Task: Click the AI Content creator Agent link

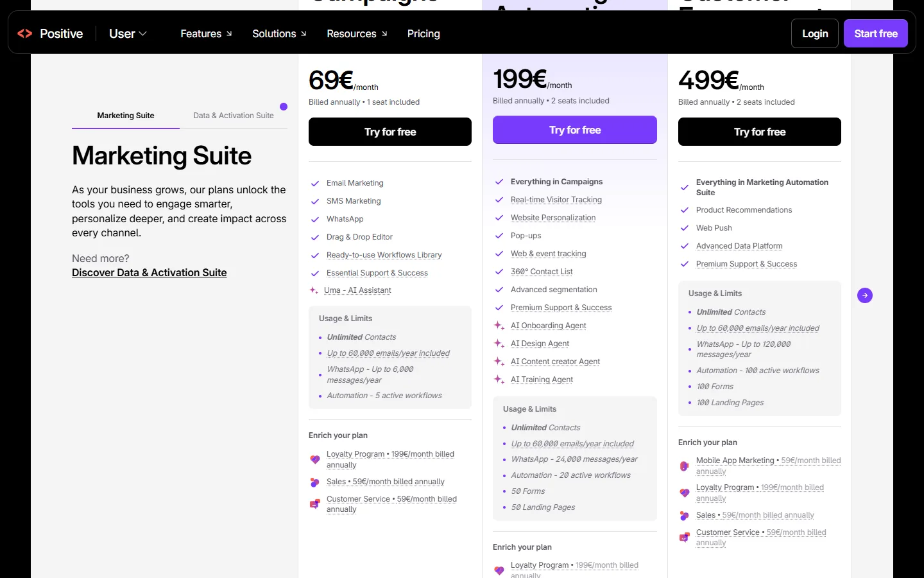Action: 556,362
